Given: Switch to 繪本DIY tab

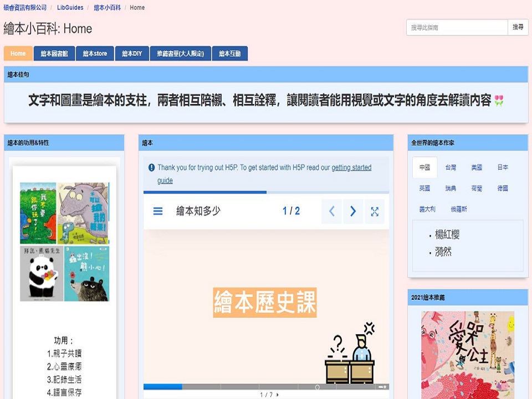Looking at the screenshot, I should [x=132, y=53].
